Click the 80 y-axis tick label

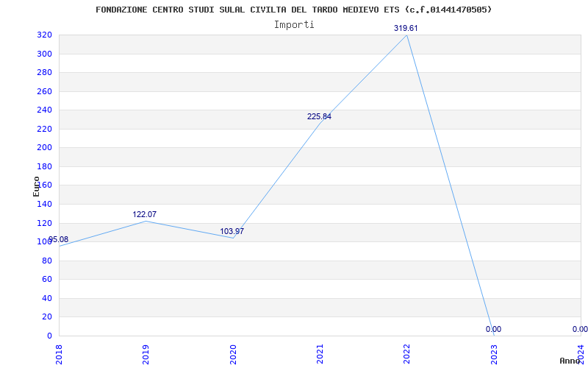click(x=46, y=261)
